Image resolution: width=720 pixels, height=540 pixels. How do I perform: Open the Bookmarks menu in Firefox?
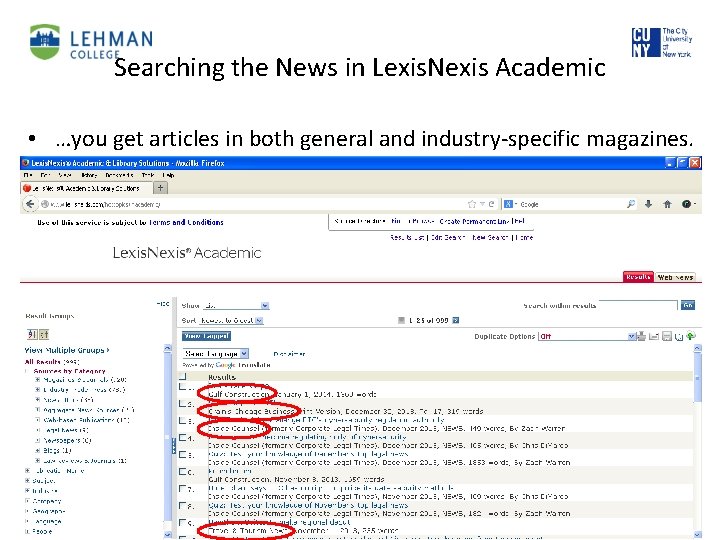click(x=119, y=175)
